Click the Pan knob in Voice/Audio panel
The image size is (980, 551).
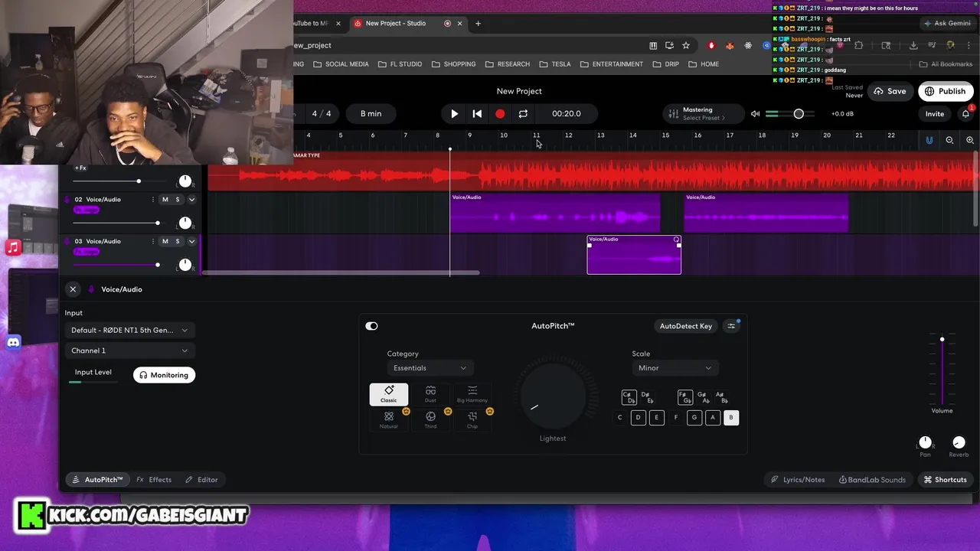(x=925, y=442)
